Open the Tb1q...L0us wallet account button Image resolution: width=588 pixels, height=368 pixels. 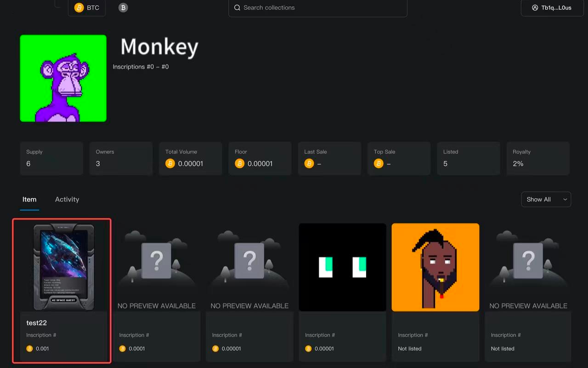[x=552, y=8]
